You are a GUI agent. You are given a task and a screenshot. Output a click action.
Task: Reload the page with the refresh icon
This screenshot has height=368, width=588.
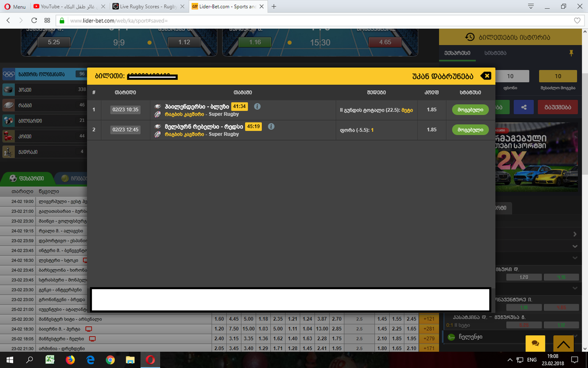[x=34, y=21]
